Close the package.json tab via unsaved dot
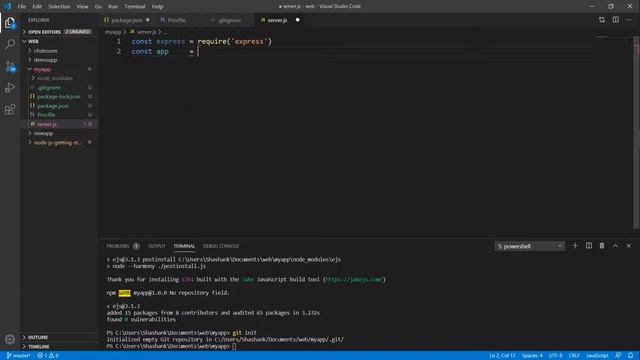This screenshot has height=360, width=640. click(x=147, y=20)
